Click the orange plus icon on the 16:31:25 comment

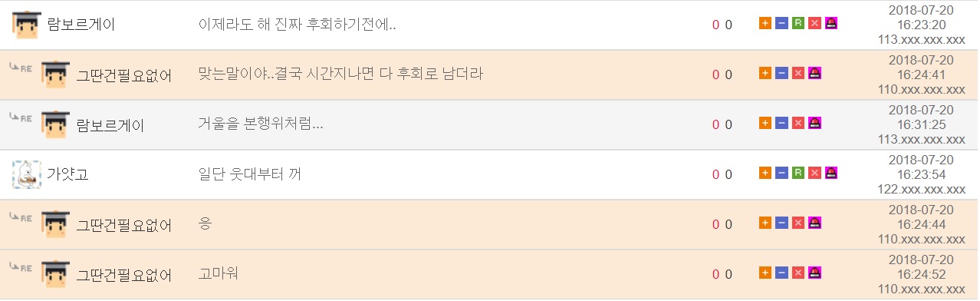pyautogui.click(x=765, y=123)
